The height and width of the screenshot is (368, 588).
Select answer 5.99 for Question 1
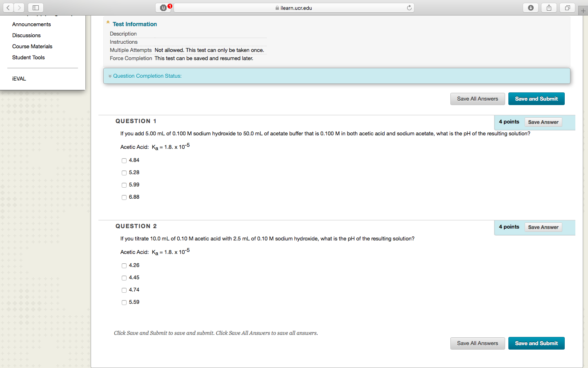pos(124,185)
